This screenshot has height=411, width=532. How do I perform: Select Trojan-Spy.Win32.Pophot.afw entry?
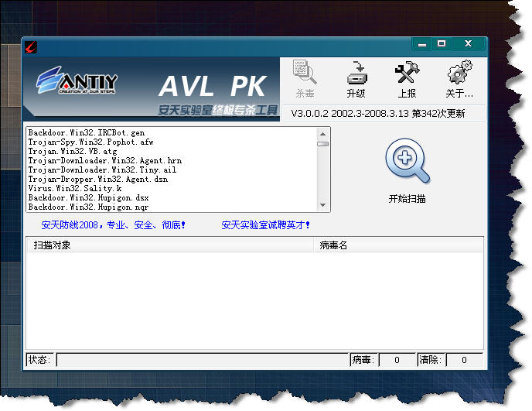point(90,142)
